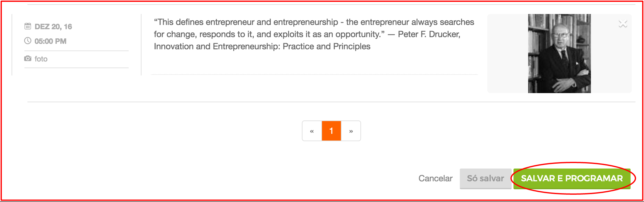Go to the next page with » arrow

point(351,131)
